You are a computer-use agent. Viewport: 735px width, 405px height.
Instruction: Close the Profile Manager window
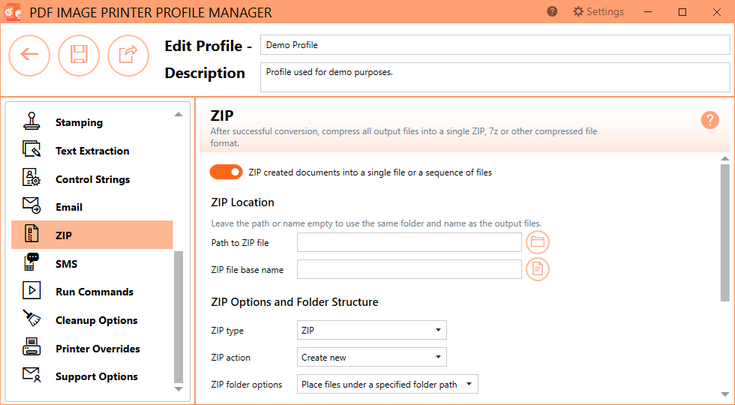[717, 12]
